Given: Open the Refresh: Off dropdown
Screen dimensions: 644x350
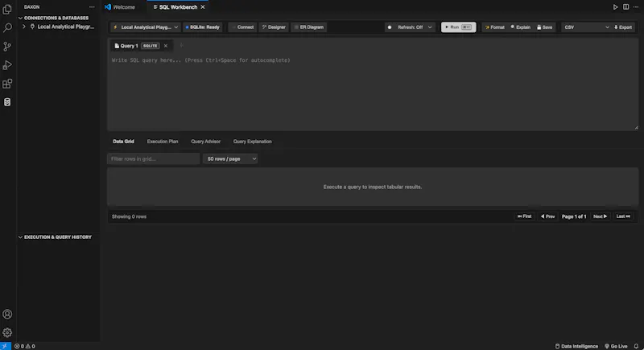Looking at the screenshot, I should click(x=410, y=27).
